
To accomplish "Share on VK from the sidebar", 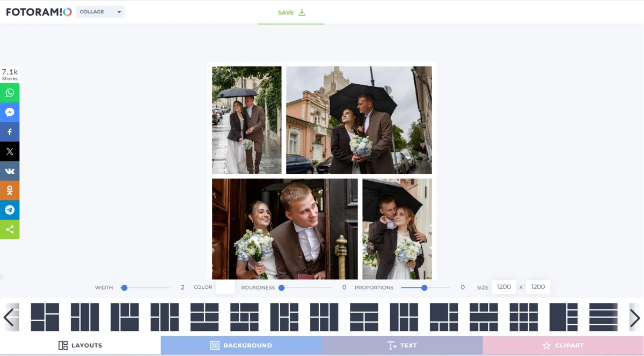I will (10, 171).
